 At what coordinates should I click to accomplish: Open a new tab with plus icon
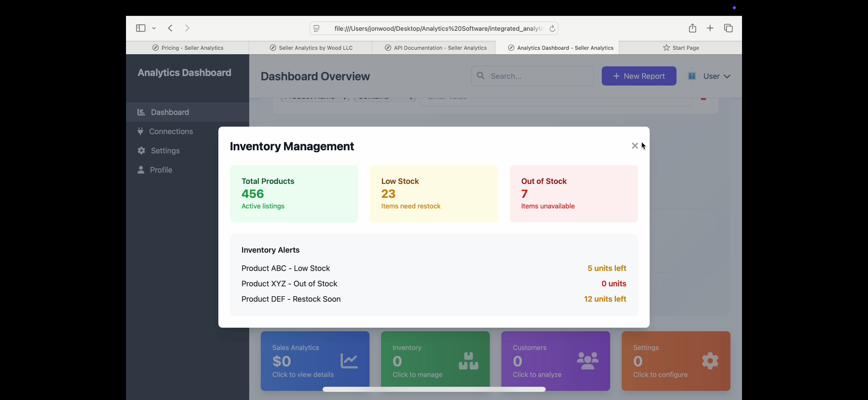710,28
